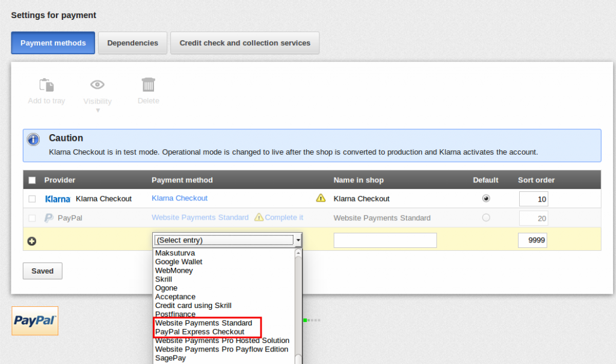Click the plus add-entry icon
This screenshot has width=616, height=364.
pos(32,241)
